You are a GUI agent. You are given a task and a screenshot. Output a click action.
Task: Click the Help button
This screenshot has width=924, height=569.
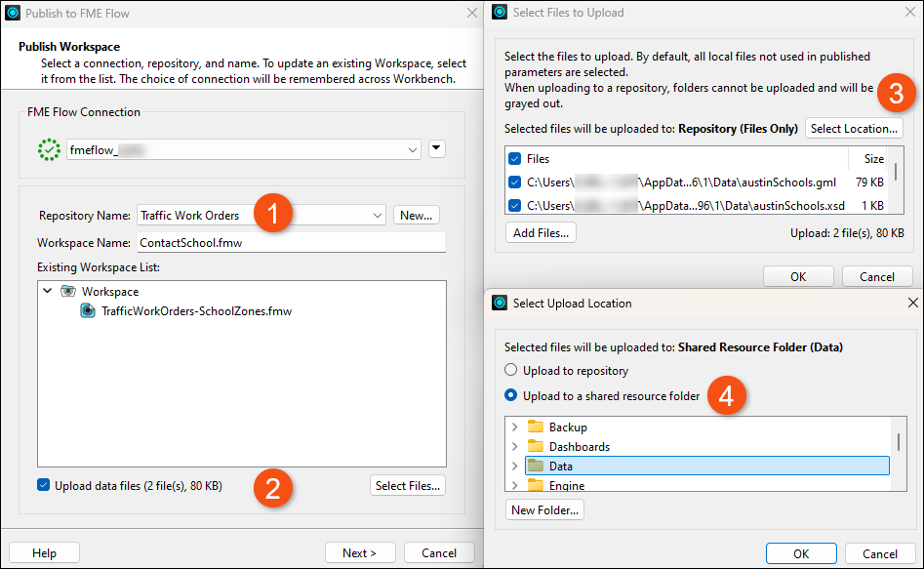point(44,552)
